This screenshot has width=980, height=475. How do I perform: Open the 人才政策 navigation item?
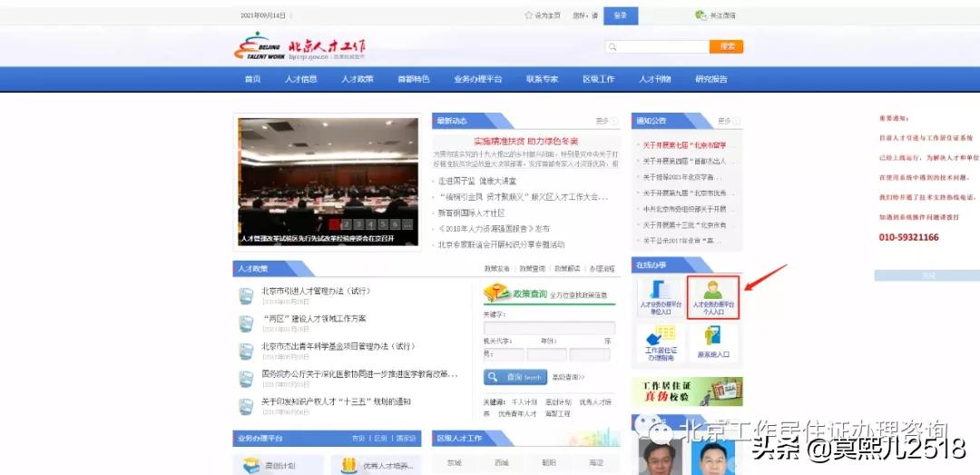357,79
